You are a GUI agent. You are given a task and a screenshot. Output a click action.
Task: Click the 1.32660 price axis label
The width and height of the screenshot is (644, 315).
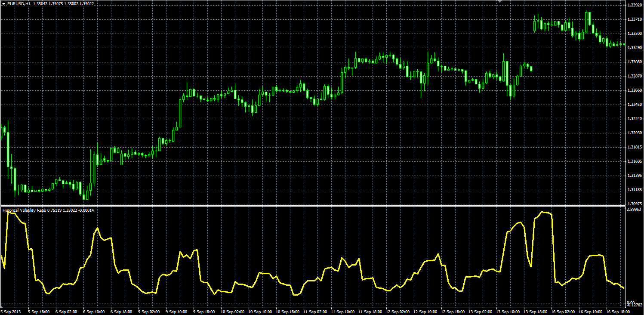(x=635, y=90)
